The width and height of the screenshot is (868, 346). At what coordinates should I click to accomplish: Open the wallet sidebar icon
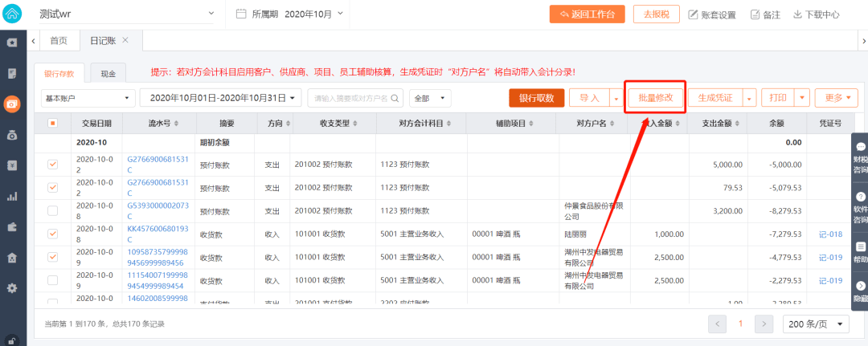(x=12, y=226)
